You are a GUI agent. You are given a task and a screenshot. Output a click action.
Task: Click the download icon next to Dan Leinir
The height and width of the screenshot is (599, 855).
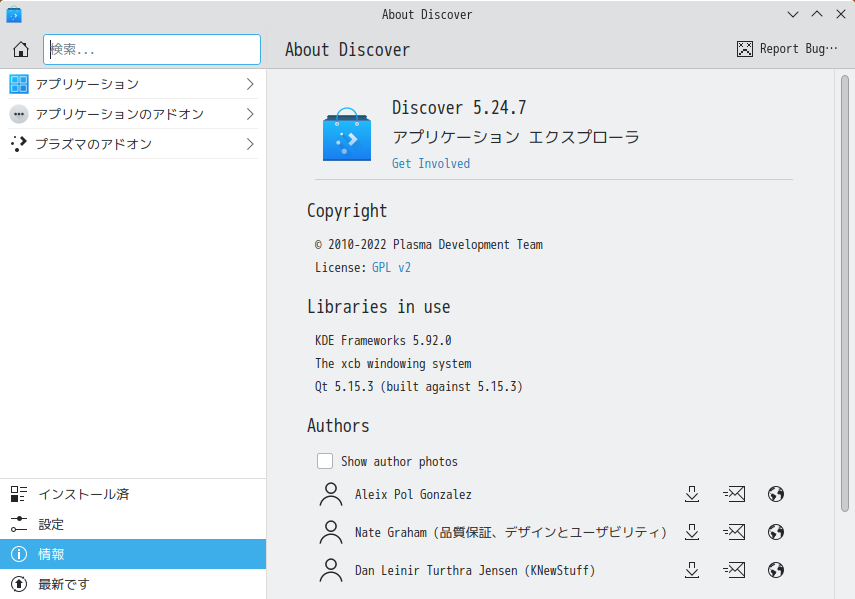pyautogui.click(x=691, y=570)
